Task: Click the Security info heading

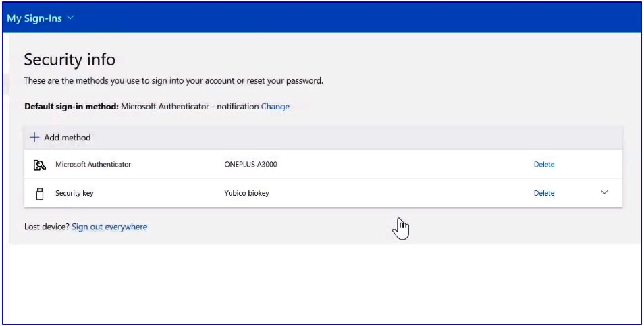Action: point(70,60)
